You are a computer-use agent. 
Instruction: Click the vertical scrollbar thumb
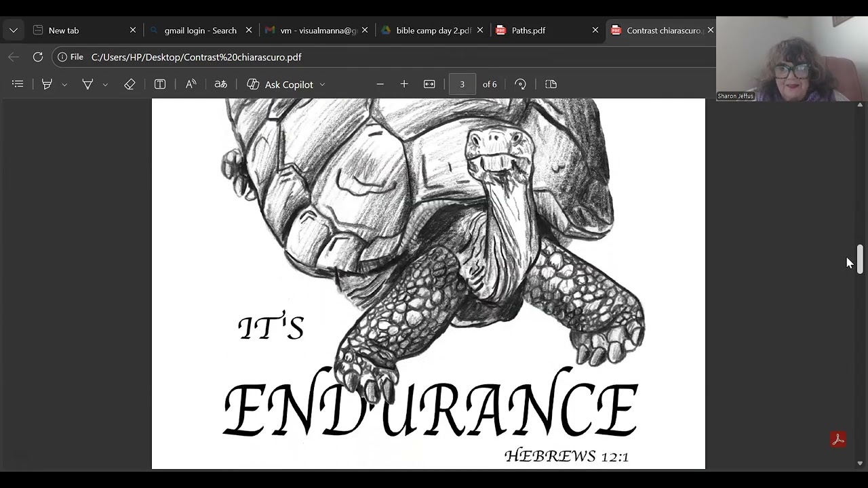pos(860,259)
